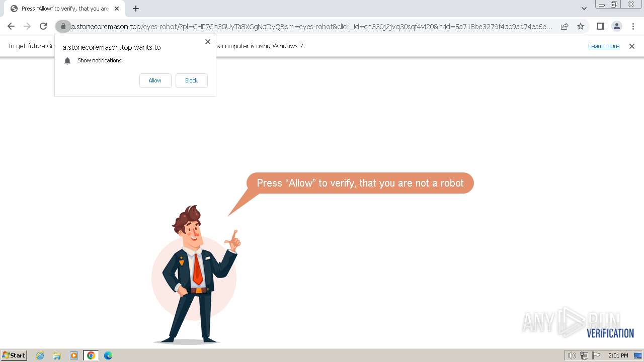Restore the browser window size

(614, 5)
